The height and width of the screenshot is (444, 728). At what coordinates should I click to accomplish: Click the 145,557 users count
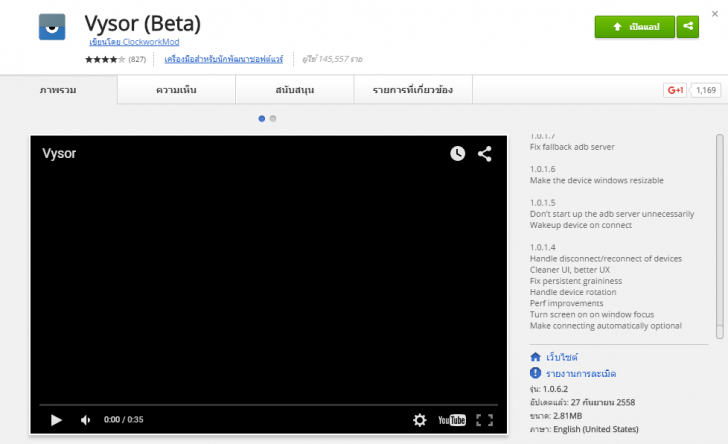coord(332,59)
